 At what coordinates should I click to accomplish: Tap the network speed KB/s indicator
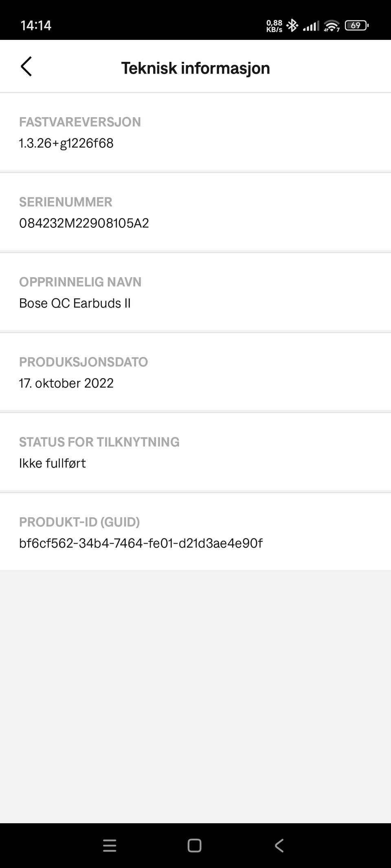click(x=275, y=26)
